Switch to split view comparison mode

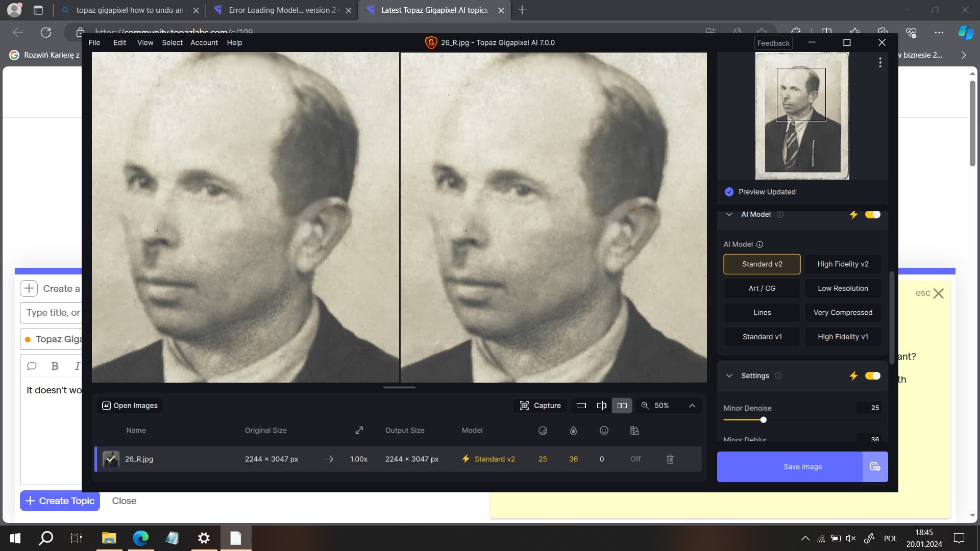pos(602,406)
